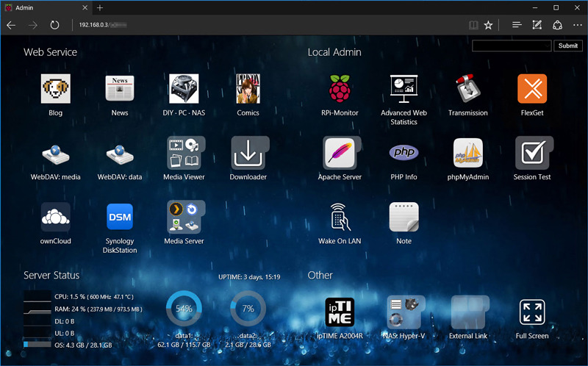Viewport: 588px width, 366px height.
Task: Open the FlexGet orange icon
Action: click(532, 88)
